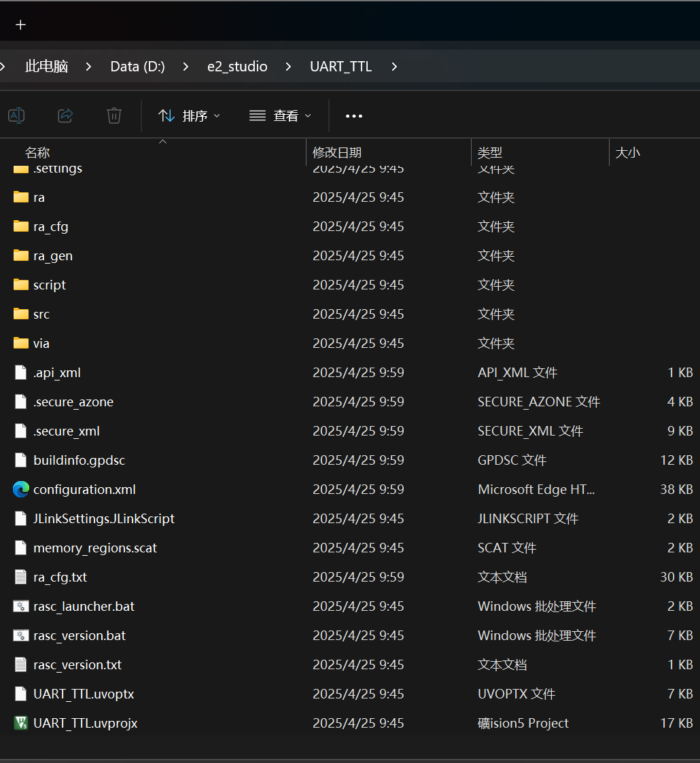The width and height of the screenshot is (700, 763).
Task: Click GPDSC 文件 type cell
Action: [x=512, y=460]
